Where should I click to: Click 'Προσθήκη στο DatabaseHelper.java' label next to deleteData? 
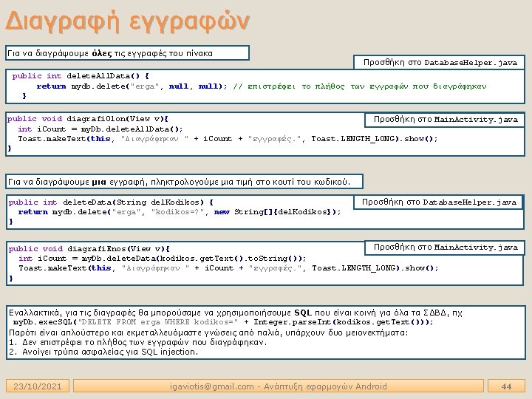click(x=439, y=202)
